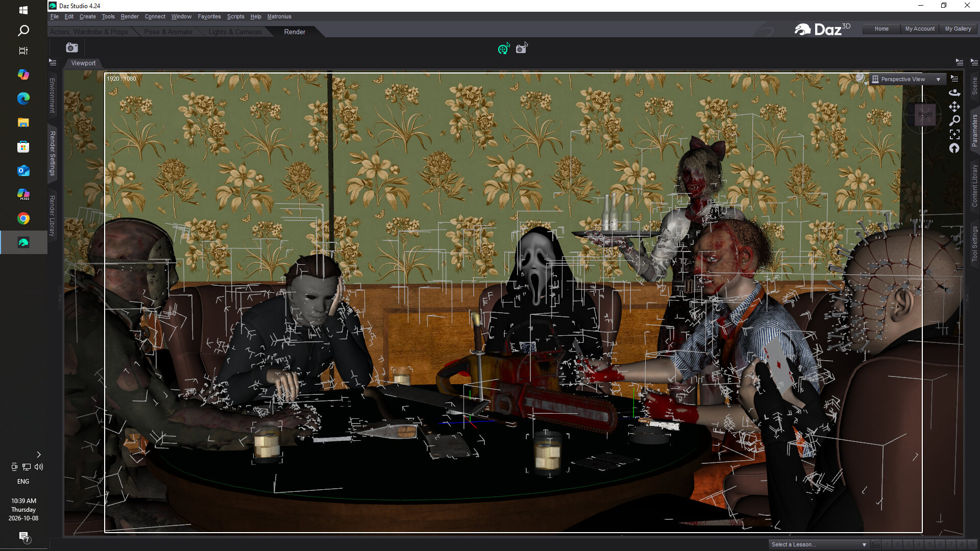Image resolution: width=980 pixels, height=551 pixels.
Task: Open the left pane options menu icon
Action: click(x=53, y=62)
